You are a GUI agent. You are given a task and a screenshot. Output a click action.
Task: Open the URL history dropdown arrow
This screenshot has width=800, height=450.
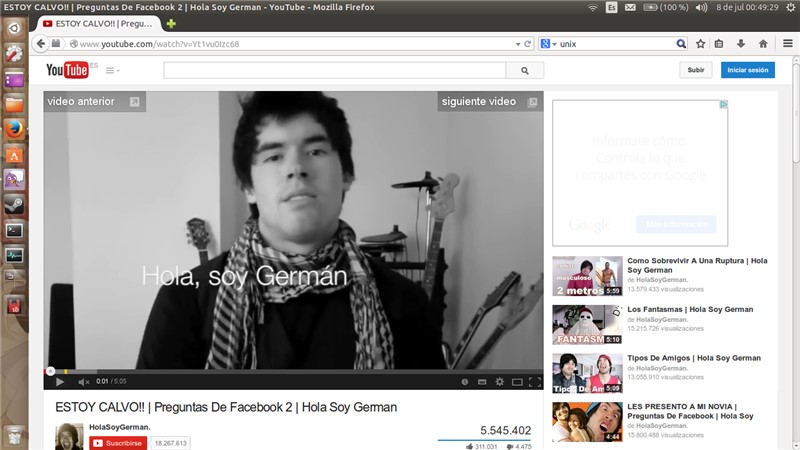pos(518,44)
